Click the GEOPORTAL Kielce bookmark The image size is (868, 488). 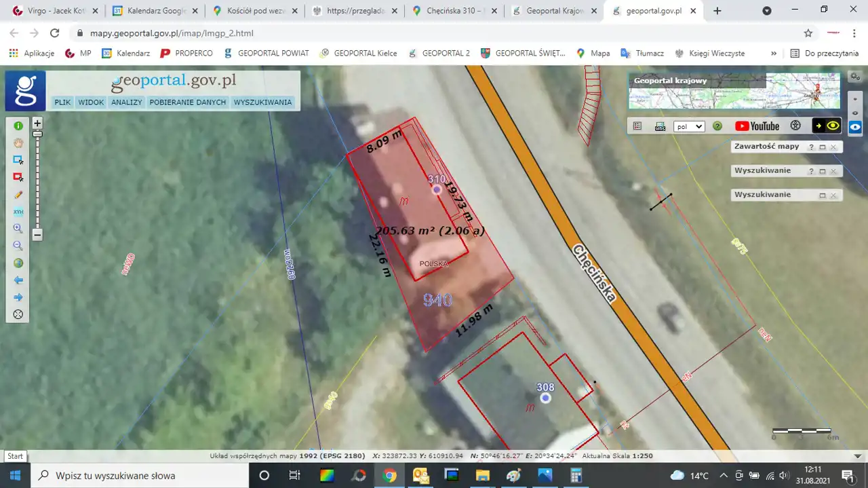coord(358,53)
